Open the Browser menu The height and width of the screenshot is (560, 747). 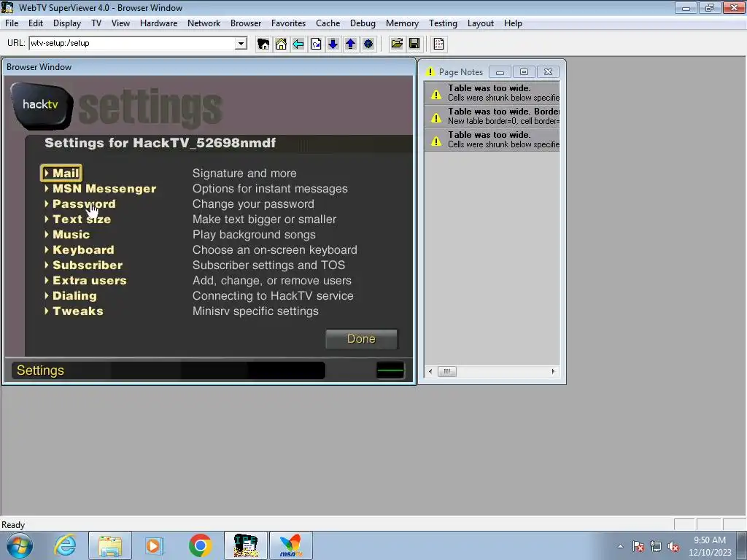(246, 23)
